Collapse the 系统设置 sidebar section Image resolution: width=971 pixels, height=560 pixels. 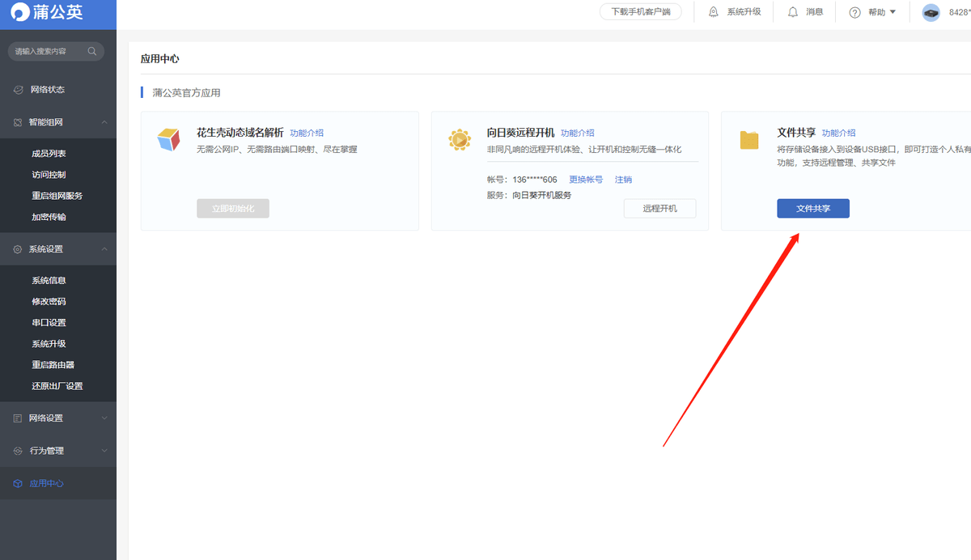(x=104, y=249)
